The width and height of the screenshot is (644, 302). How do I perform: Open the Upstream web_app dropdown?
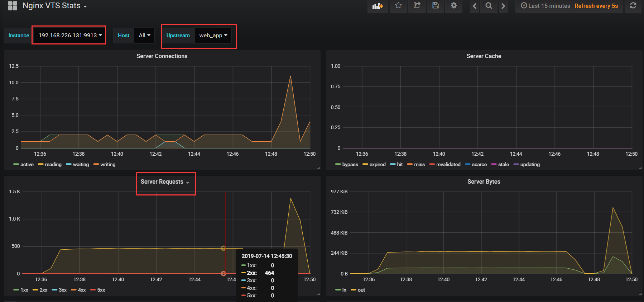click(213, 36)
